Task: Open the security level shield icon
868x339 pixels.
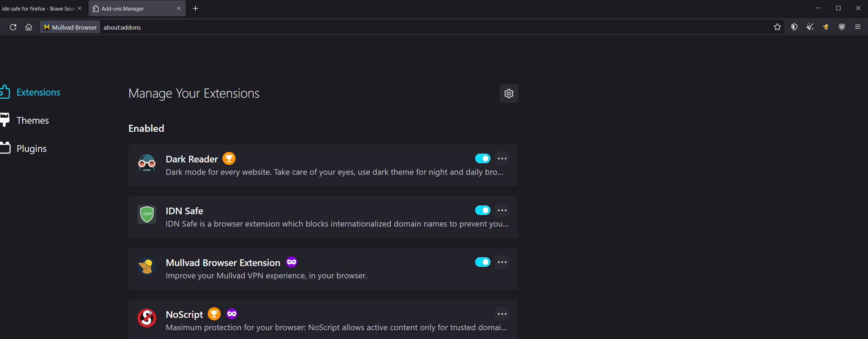Action: pyautogui.click(x=794, y=27)
